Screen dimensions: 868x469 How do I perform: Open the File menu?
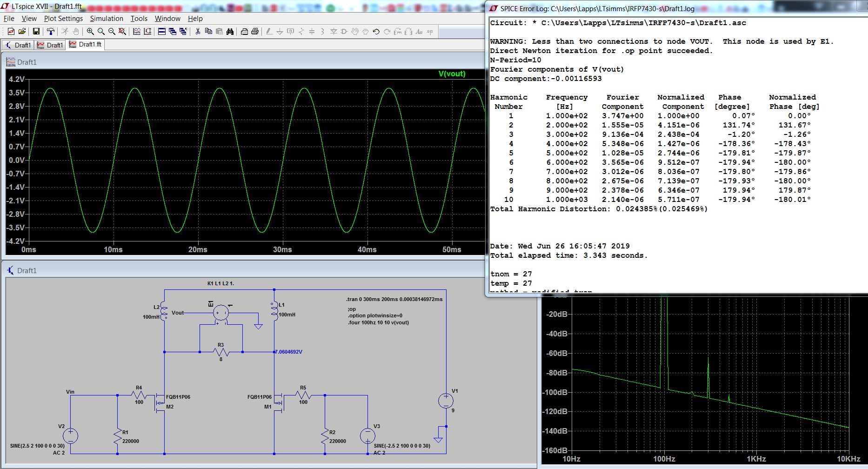pos(9,19)
